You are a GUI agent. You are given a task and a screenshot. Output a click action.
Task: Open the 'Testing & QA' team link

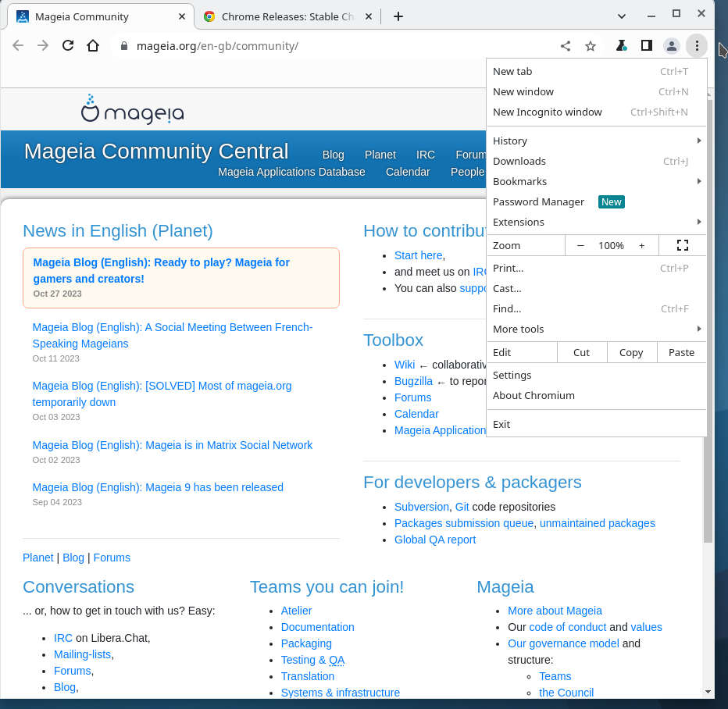[x=312, y=661]
